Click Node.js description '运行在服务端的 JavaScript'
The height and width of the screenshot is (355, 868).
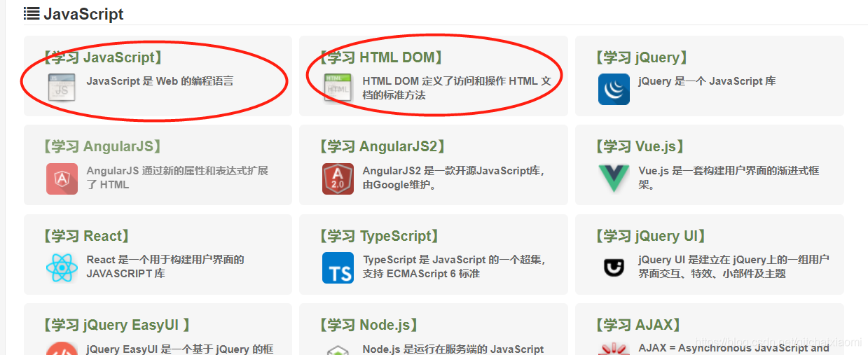(x=453, y=349)
